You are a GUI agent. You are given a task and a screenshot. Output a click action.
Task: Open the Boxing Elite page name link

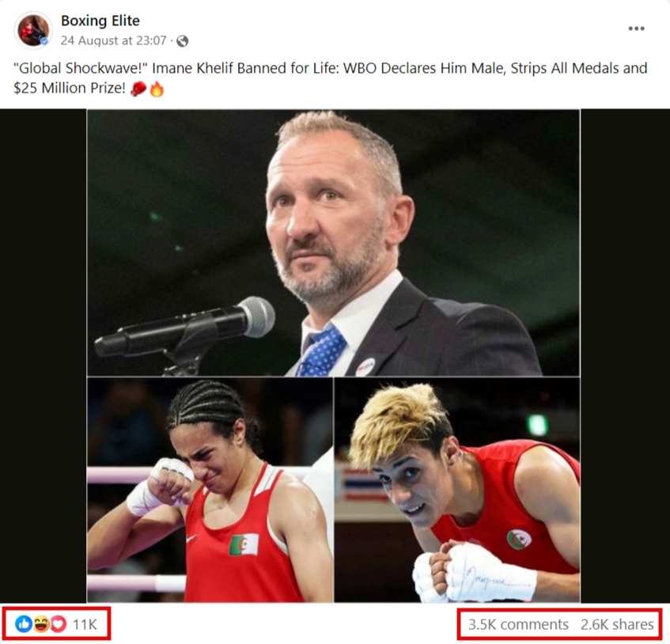pos(100,21)
